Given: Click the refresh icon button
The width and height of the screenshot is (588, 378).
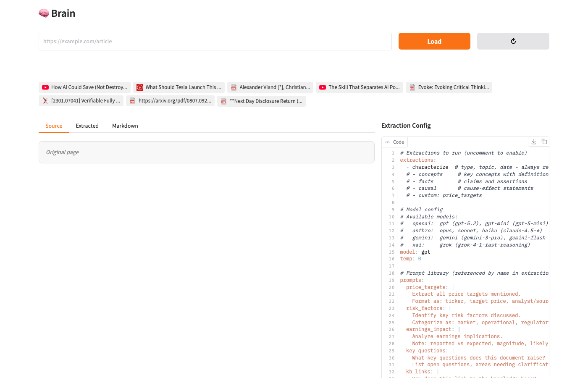Looking at the screenshot, I should tap(513, 41).
